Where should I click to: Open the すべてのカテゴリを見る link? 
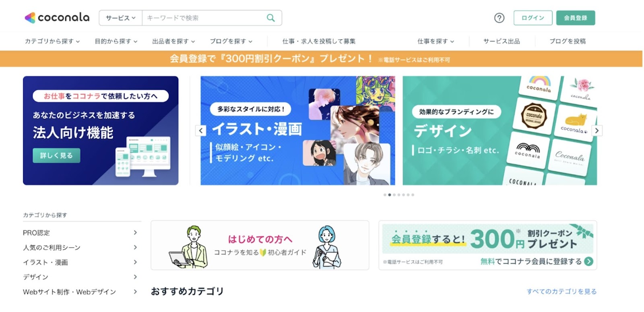[561, 291]
